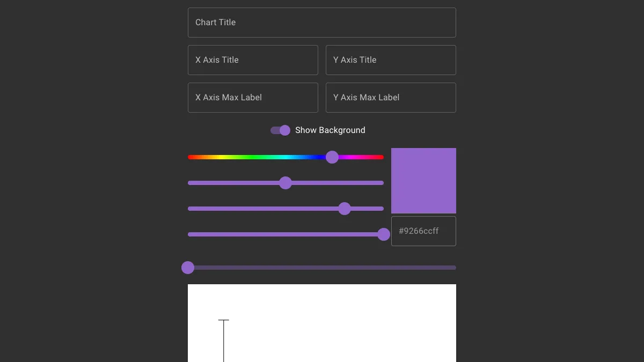Click the large purple color preview swatch
Viewport: 644px width, 362px height.
(423, 181)
